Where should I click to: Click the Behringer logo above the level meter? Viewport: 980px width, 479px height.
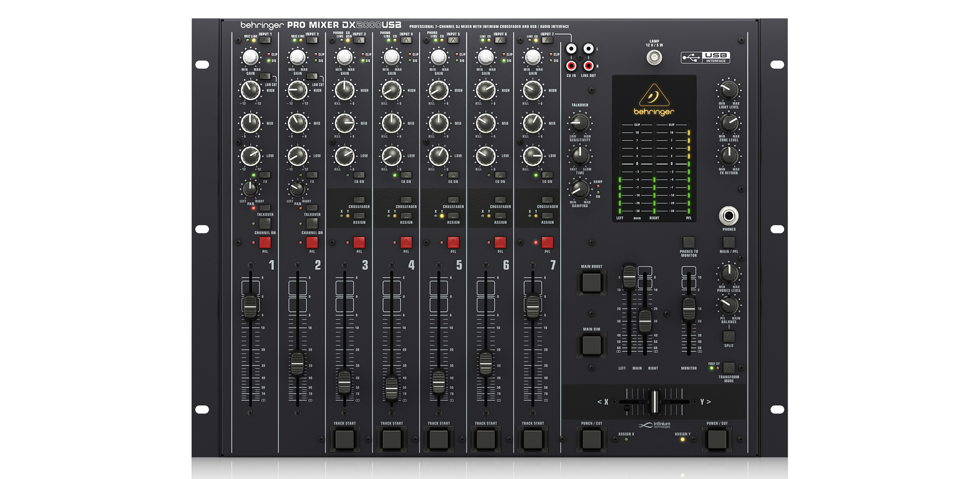tap(654, 100)
